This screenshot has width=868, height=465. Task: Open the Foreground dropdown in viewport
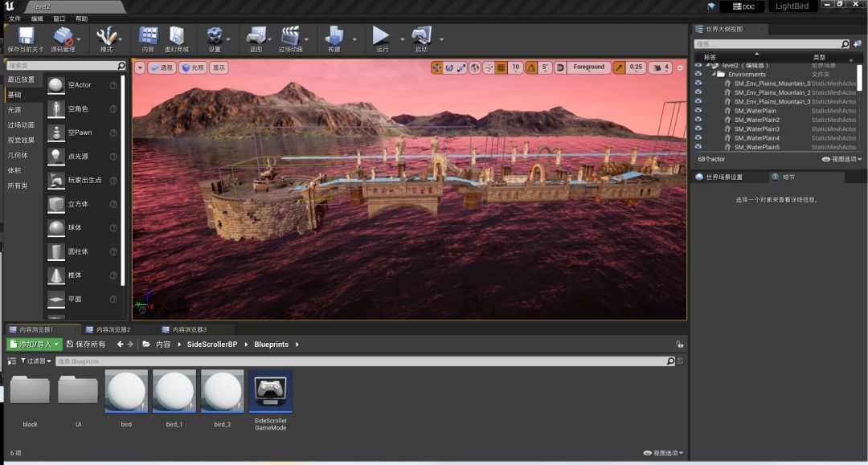pyautogui.click(x=589, y=67)
